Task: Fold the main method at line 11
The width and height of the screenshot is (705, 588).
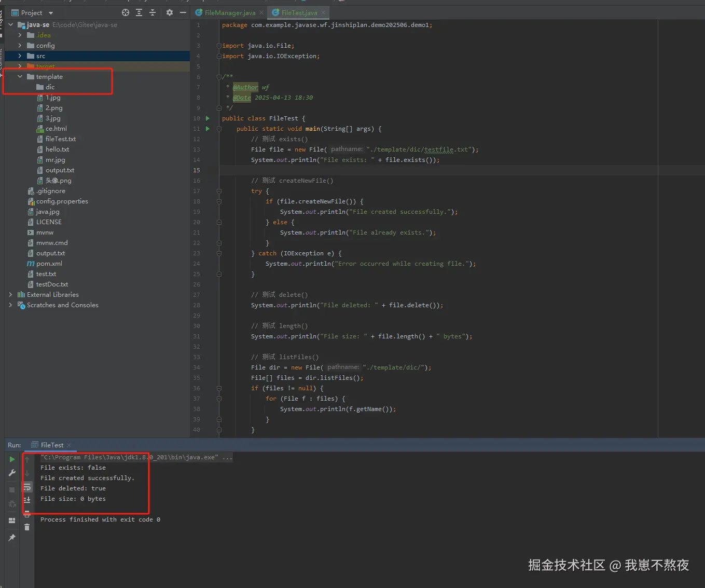Action: coord(219,129)
